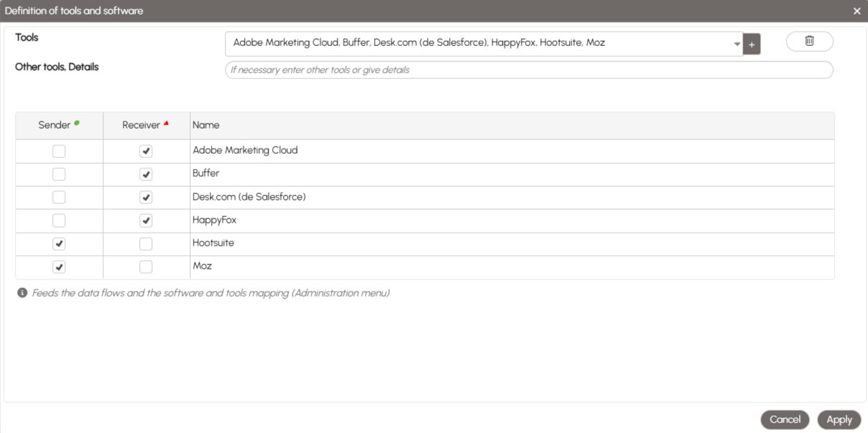Select the Moz name cell
The image size is (868, 433).
coord(512,267)
